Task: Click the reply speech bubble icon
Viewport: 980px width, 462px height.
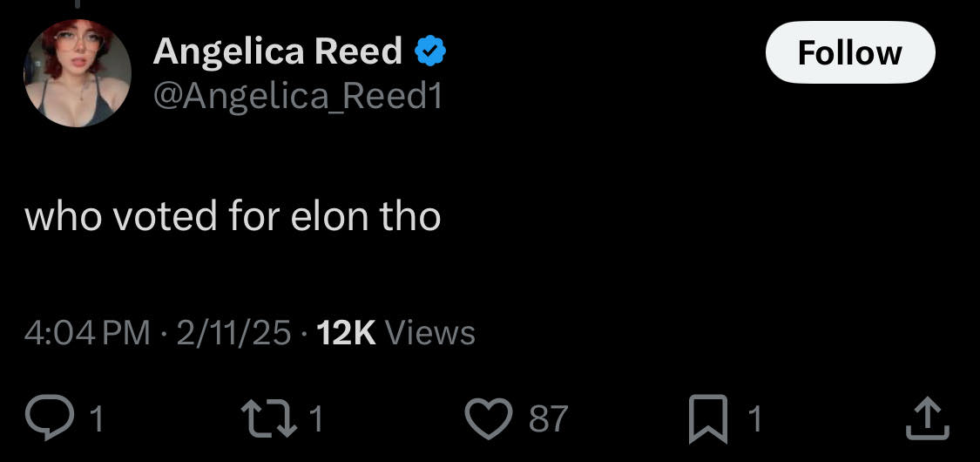Action: (55, 419)
